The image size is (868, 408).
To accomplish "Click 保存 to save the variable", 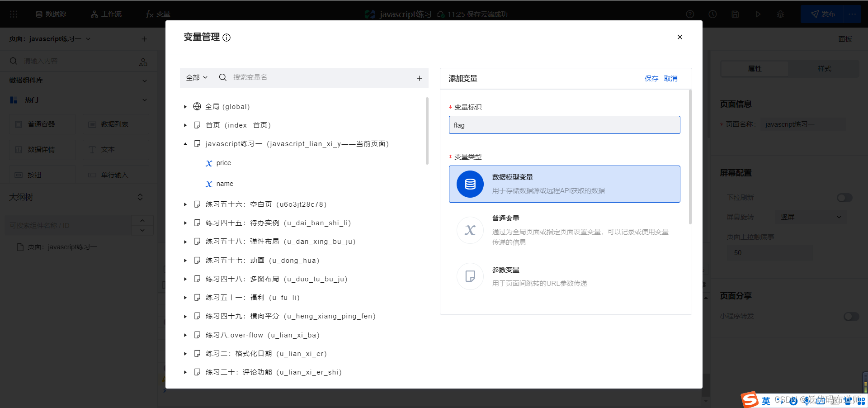I will point(651,79).
